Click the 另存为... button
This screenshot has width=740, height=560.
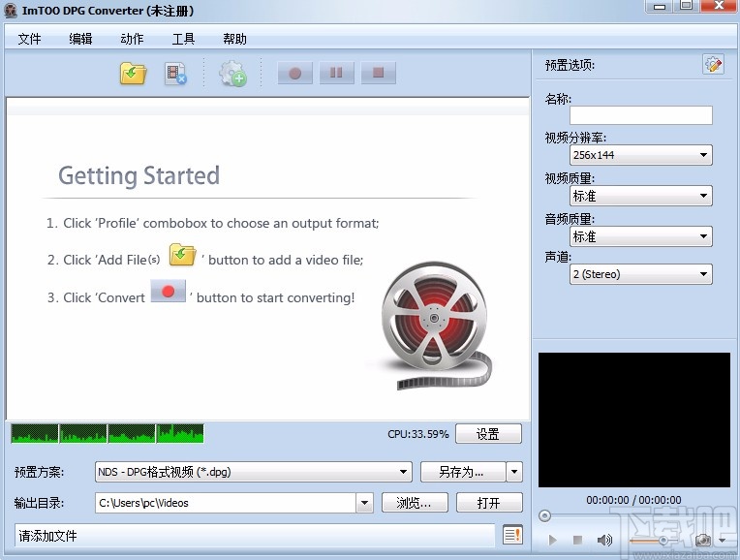click(463, 472)
